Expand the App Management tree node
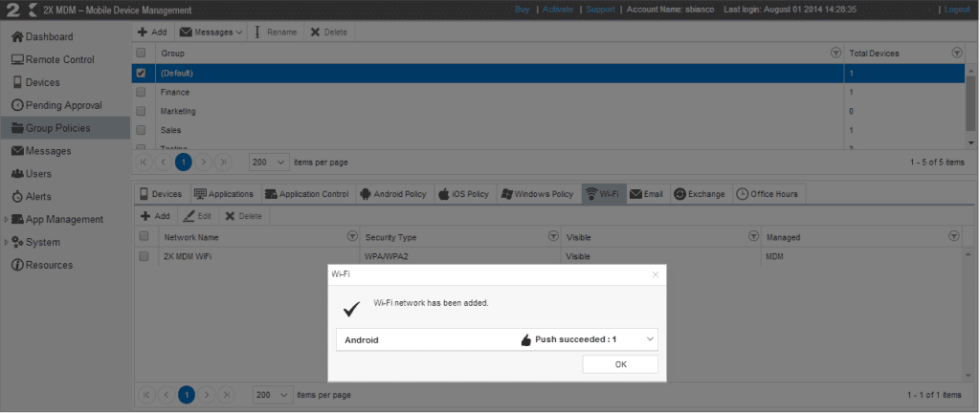This screenshot has width=980, height=413. pos(7,220)
